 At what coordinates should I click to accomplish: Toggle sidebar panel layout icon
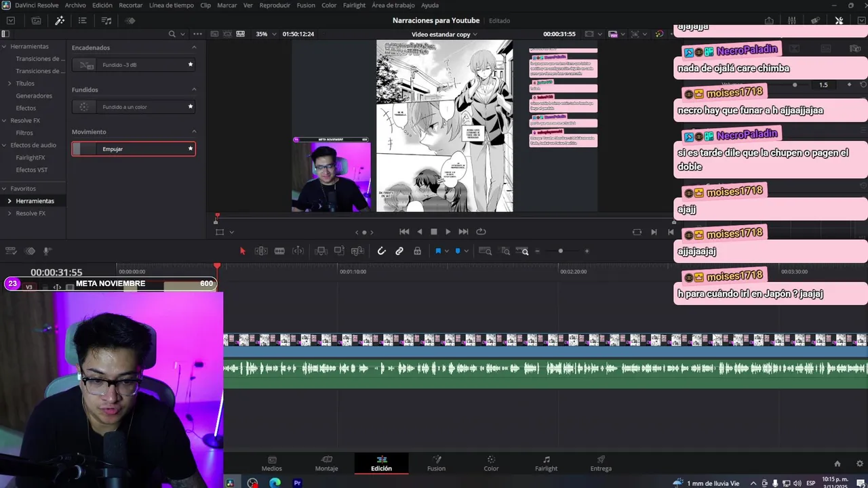6,34
